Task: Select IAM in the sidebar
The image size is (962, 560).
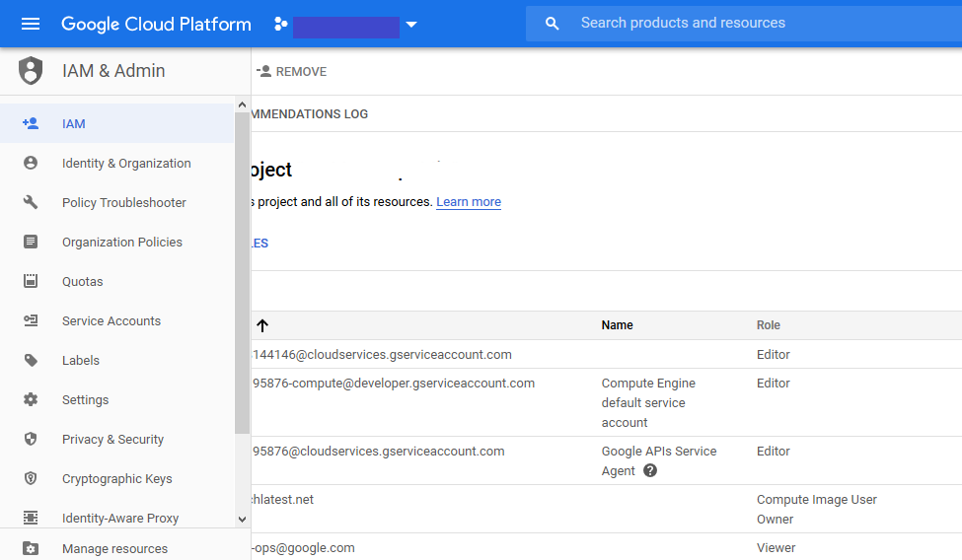Action: (x=116, y=123)
